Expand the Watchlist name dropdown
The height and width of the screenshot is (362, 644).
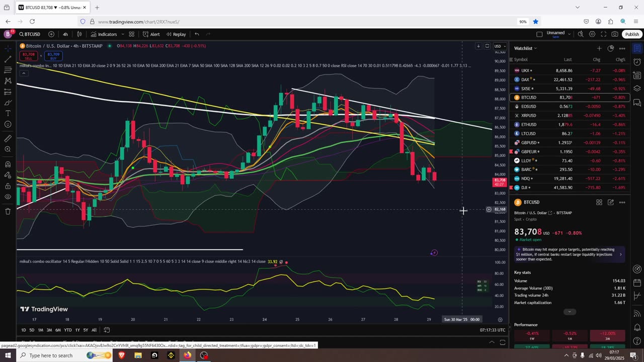point(525,48)
